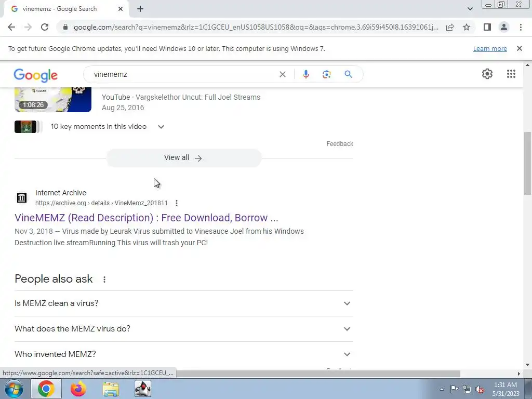Go to the Google homepage logo
This screenshot has height=399, width=532.
(x=36, y=75)
